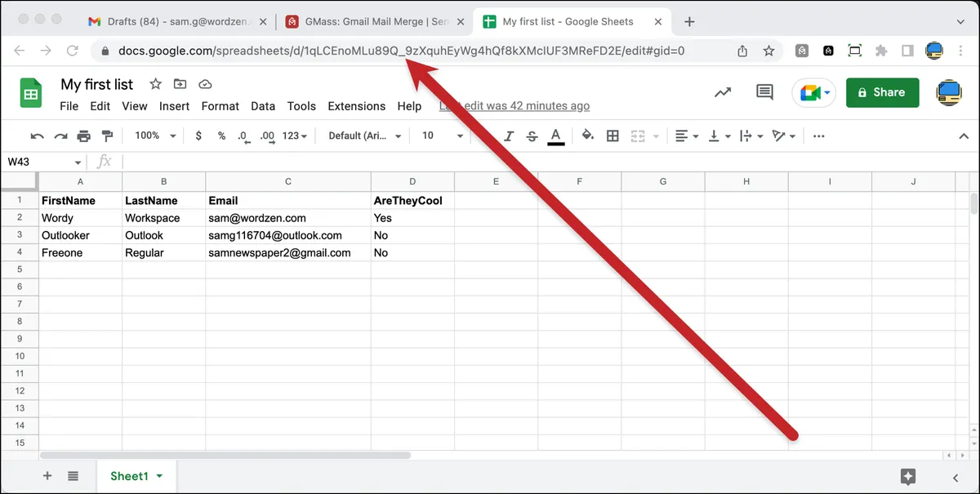Open the borders tool
Viewport: 980px width, 494px height.
pos(612,136)
